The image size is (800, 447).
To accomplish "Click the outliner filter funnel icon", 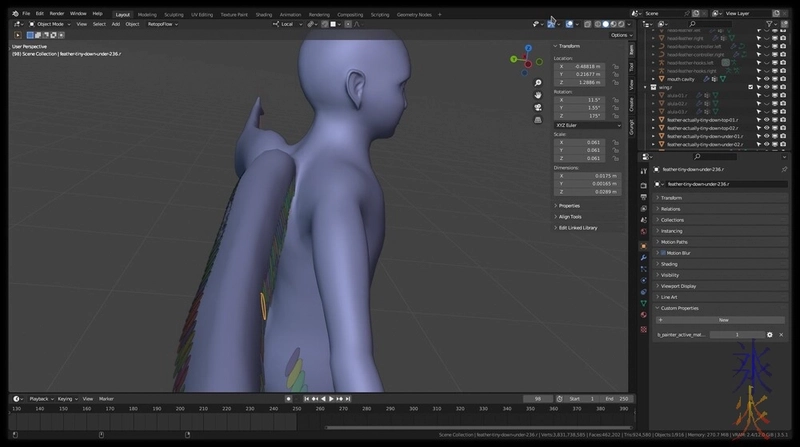I will [x=769, y=23].
